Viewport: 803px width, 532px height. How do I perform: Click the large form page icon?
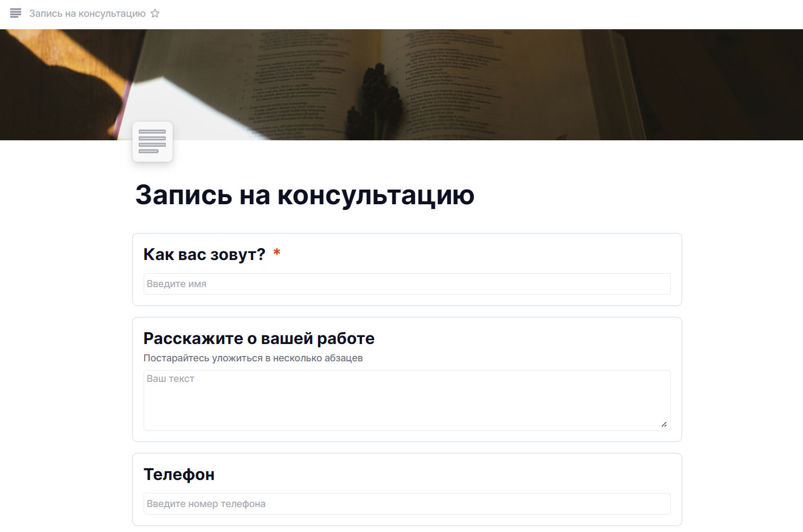152,142
